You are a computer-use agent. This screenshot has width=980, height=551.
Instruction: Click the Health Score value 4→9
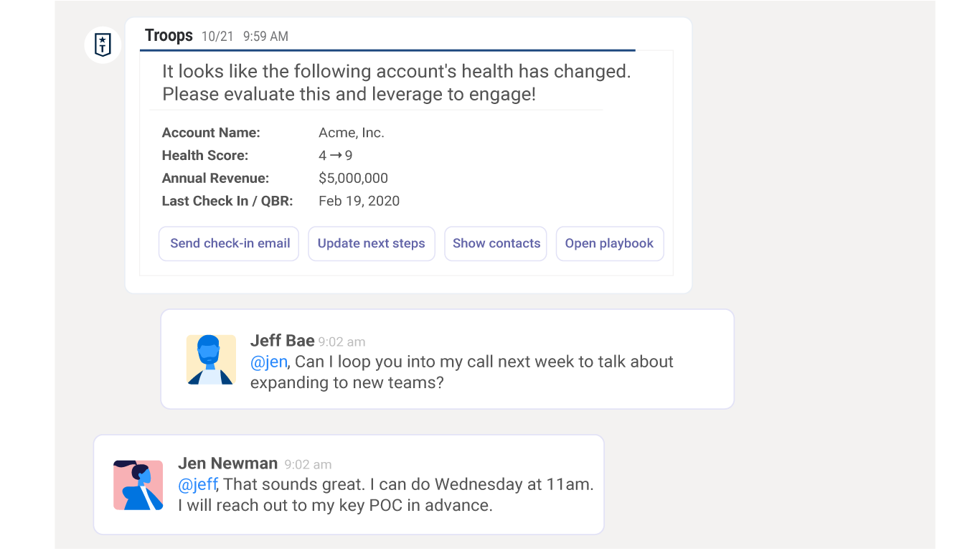point(335,156)
